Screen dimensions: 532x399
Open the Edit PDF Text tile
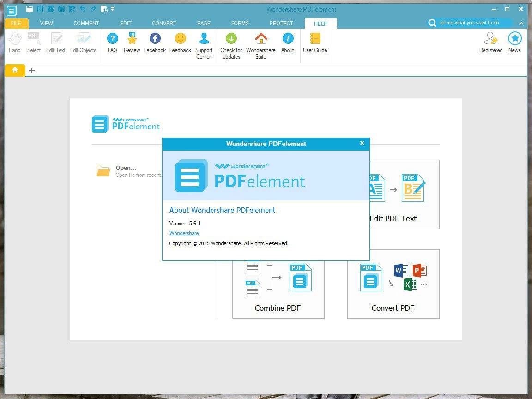[x=405, y=194]
